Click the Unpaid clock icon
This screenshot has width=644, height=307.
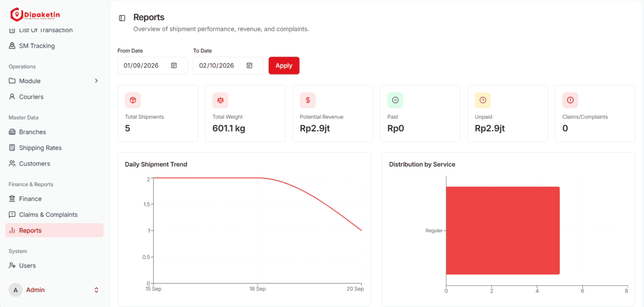(483, 100)
